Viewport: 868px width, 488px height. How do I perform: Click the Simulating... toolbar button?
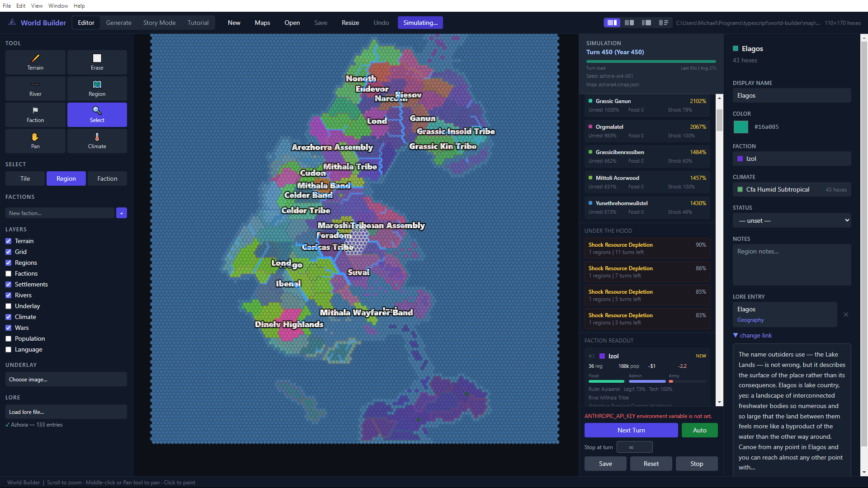(x=420, y=23)
